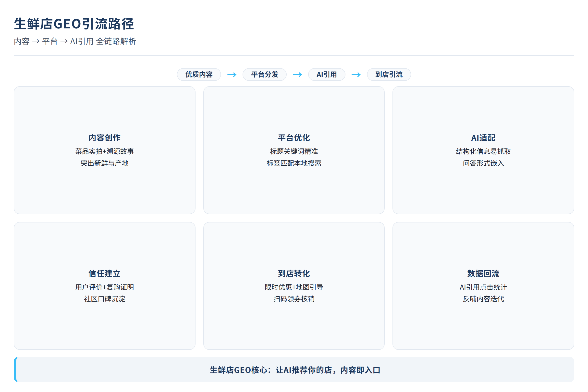Viewport: 588px width, 392px height.
Task: Select the line 反哺内容迭代
Action: click(x=483, y=299)
